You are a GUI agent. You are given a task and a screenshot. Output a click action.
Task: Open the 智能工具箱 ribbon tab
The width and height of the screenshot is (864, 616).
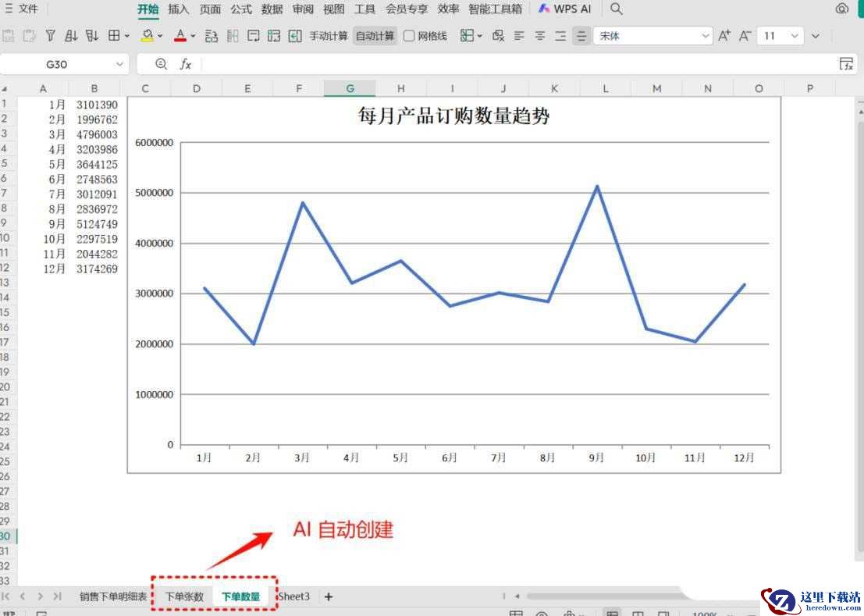496,9
